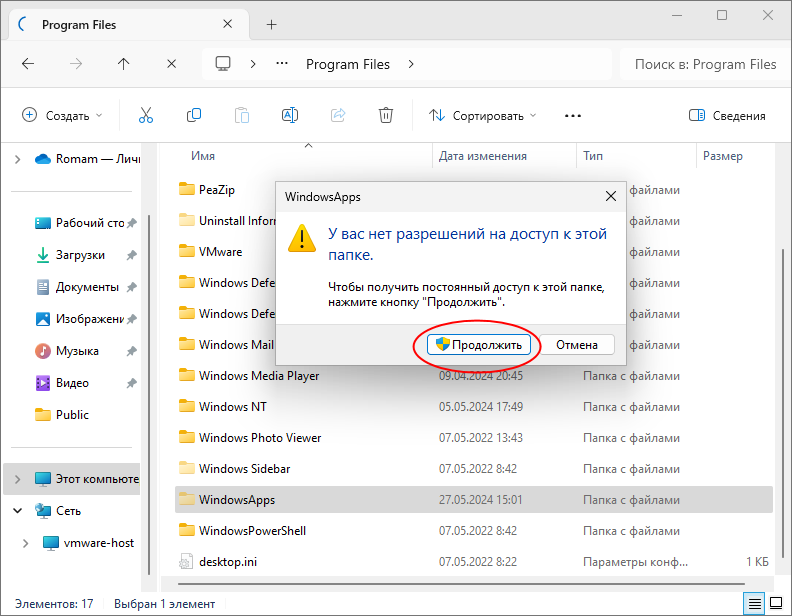Select the Windows Photo Viewer folder
Viewport: 792px width, 616px height.
coord(250,438)
